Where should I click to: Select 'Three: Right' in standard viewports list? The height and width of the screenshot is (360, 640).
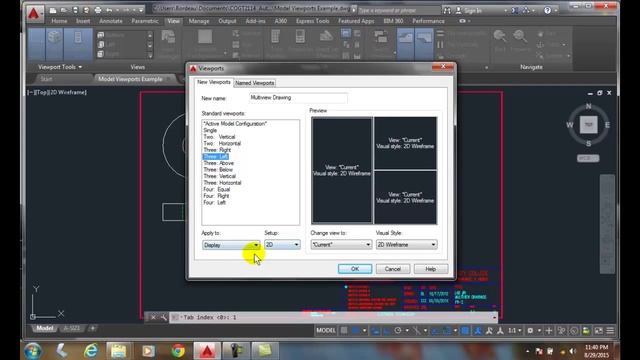coord(217,150)
